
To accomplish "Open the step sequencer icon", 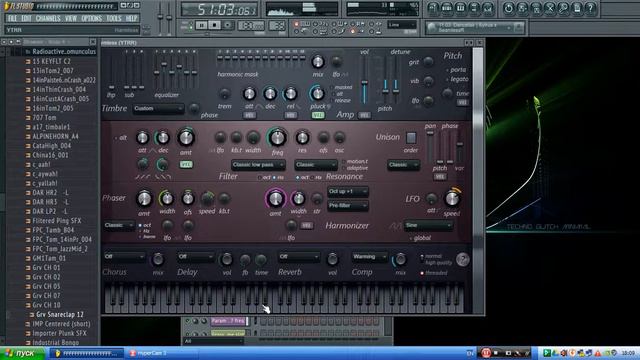I will [x=447, y=8].
